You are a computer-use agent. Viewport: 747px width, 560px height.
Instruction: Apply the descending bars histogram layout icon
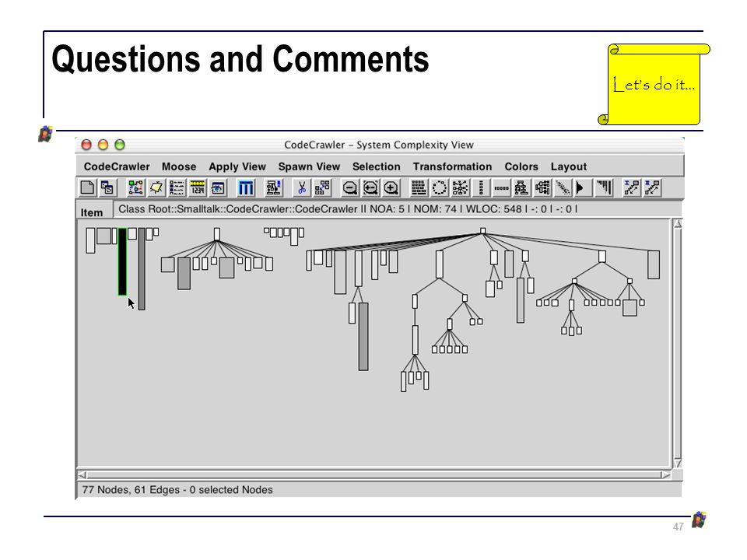[x=604, y=187]
